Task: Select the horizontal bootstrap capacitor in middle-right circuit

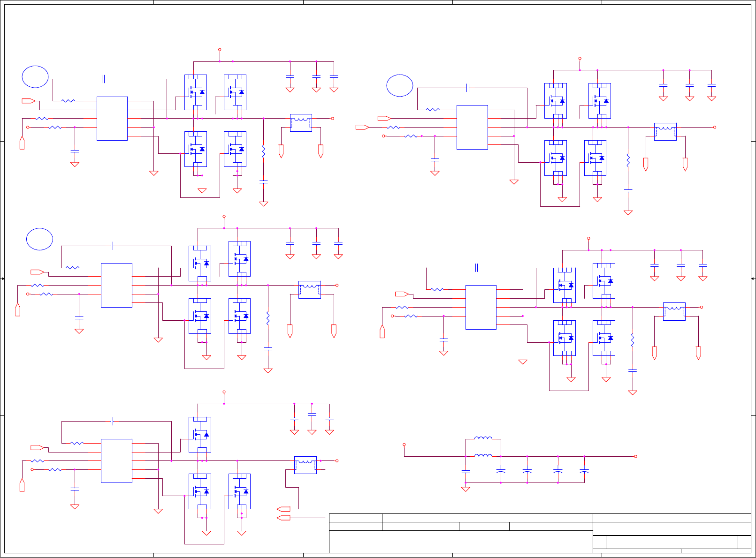Action: point(477,268)
